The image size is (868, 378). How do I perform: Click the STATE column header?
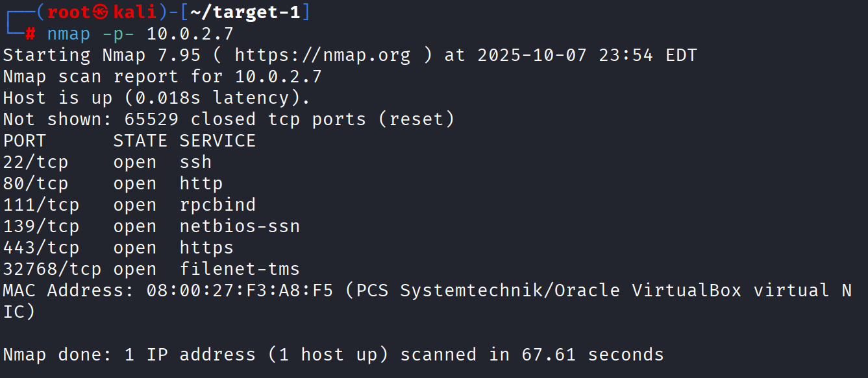140,141
